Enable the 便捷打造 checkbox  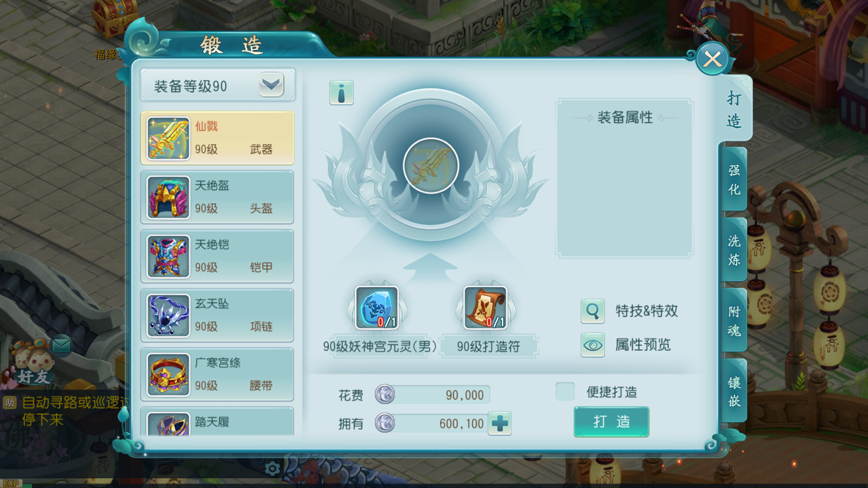point(565,391)
